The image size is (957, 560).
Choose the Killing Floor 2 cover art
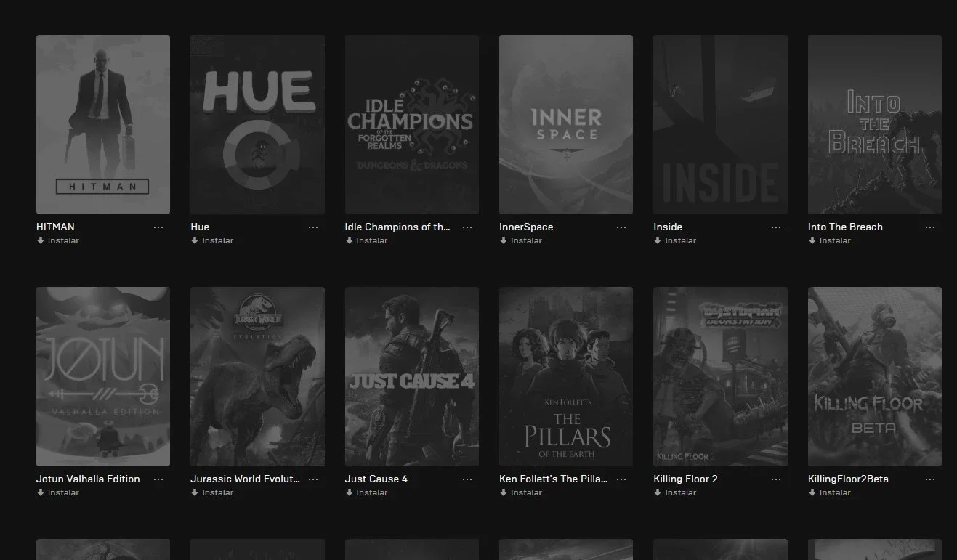[720, 376]
